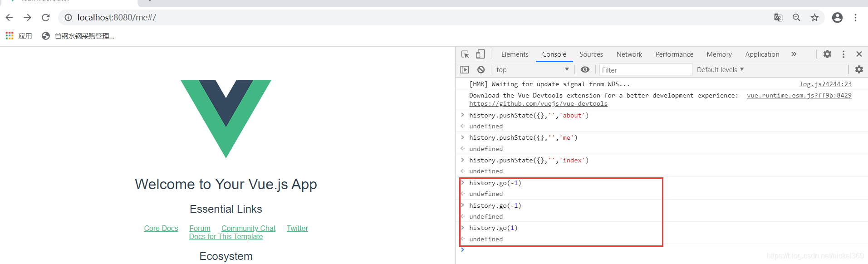Viewport: 868px width, 264px height.
Task: Click the Vue logo image
Action: [226, 119]
